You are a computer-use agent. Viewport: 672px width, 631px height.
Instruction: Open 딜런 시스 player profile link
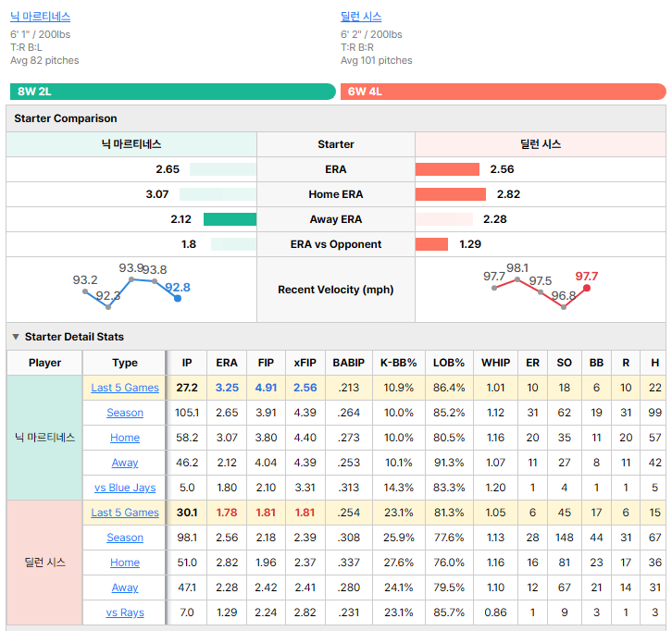361,17
